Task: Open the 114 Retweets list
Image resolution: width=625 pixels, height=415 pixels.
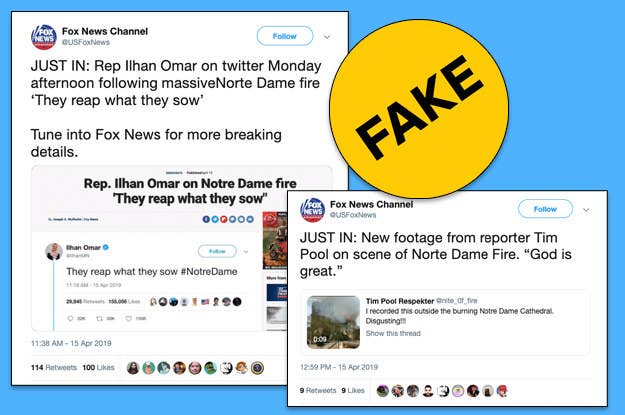Action: point(54,367)
